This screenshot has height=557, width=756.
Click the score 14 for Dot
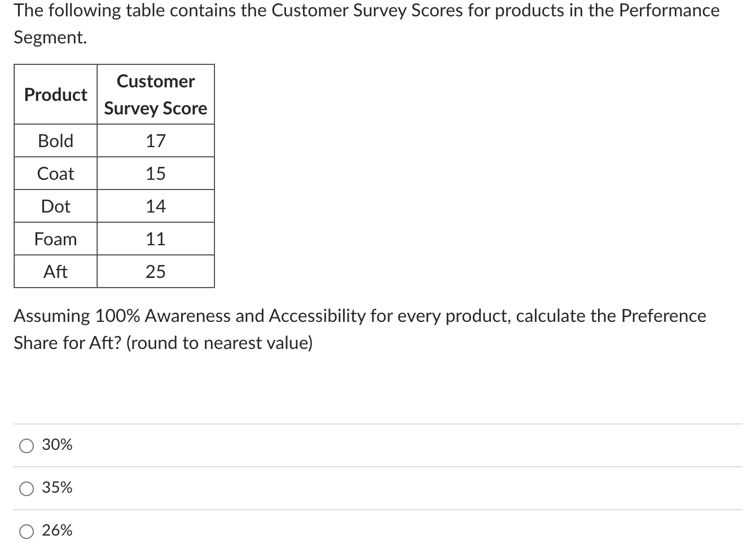click(155, 206)
